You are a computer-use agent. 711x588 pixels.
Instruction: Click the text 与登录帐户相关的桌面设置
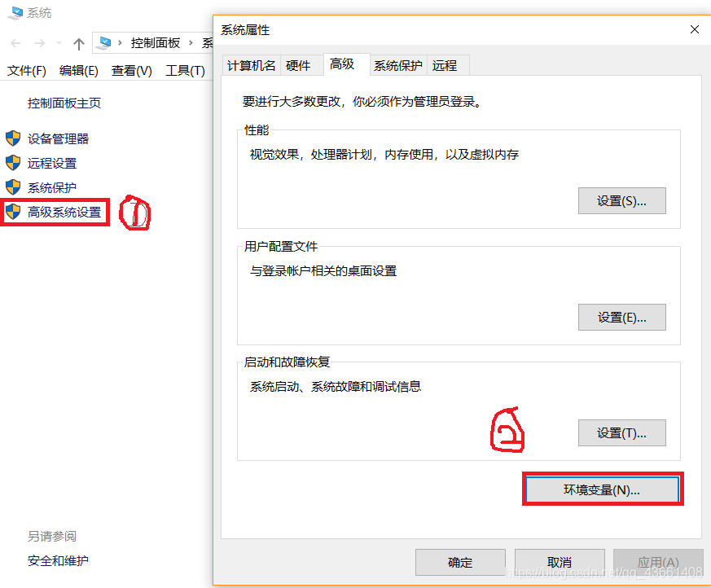click(323, 271)
